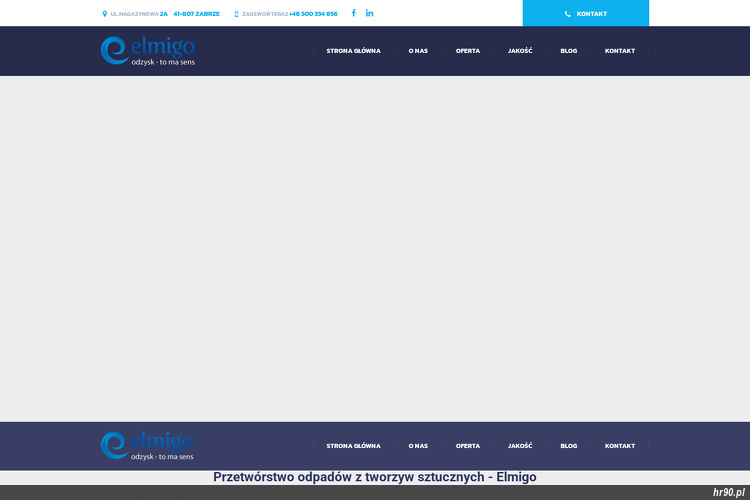Click the phone number +48 500 334 856
The height and width of the screenshot is (500, 750).
click(x=313, y=14)
